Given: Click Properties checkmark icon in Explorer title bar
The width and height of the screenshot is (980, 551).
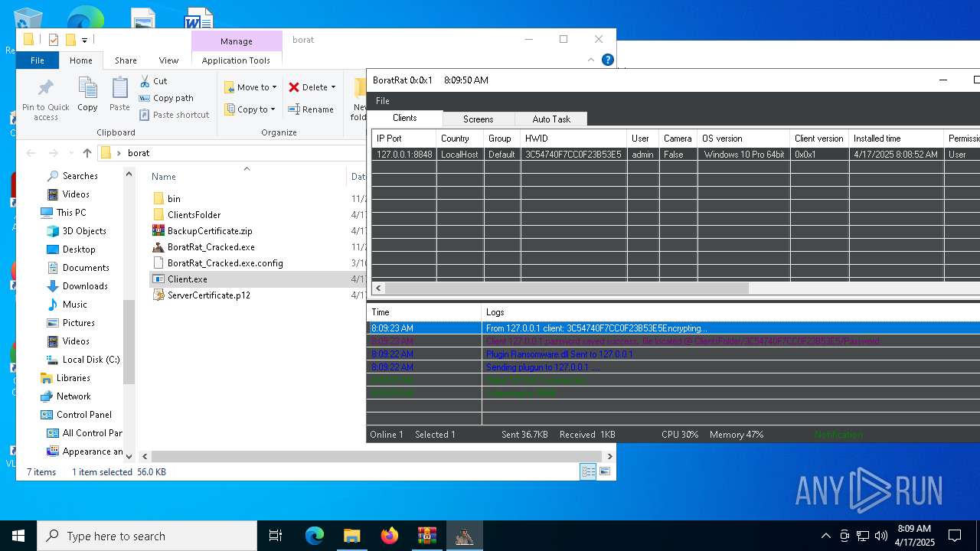Looking at the screenshot, I should coord(53,40).
